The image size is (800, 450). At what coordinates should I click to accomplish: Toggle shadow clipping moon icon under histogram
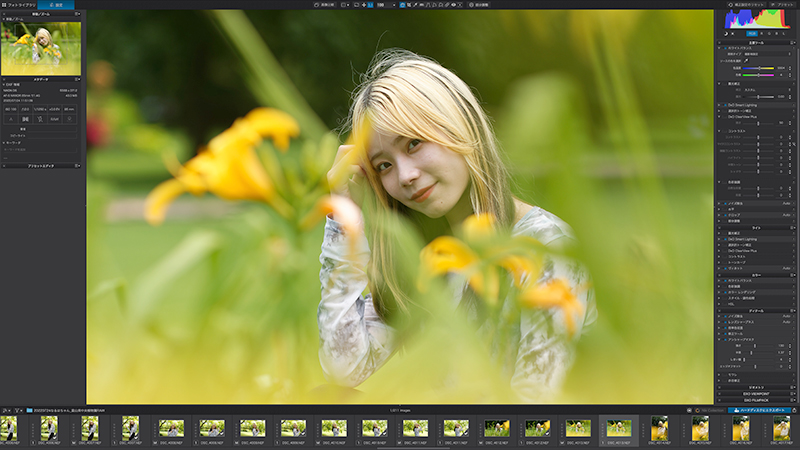tap(726, 34)
